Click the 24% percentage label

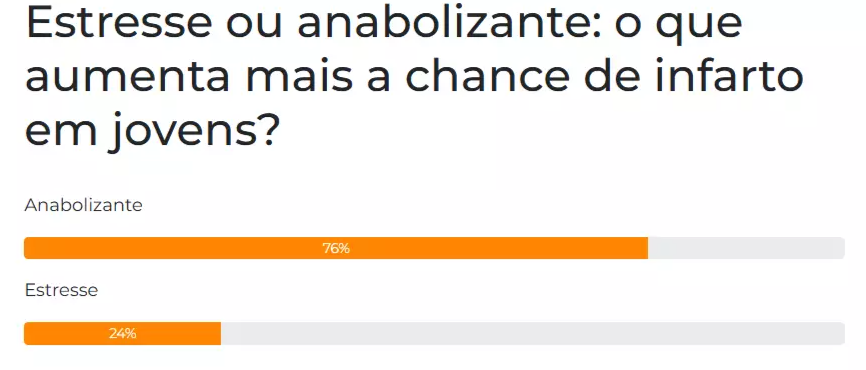click(x=123, y=334)
